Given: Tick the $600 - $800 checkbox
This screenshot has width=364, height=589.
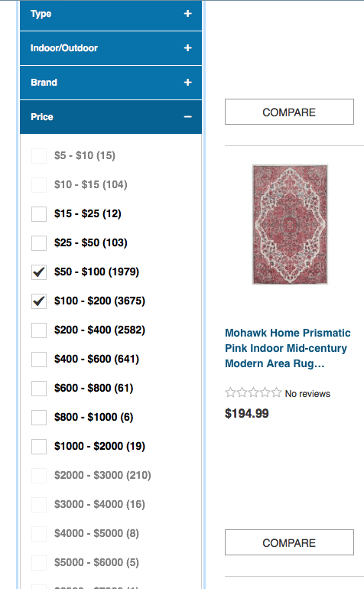Looking at the screenshot, I should pyautogui.click(x=39, y=389).
